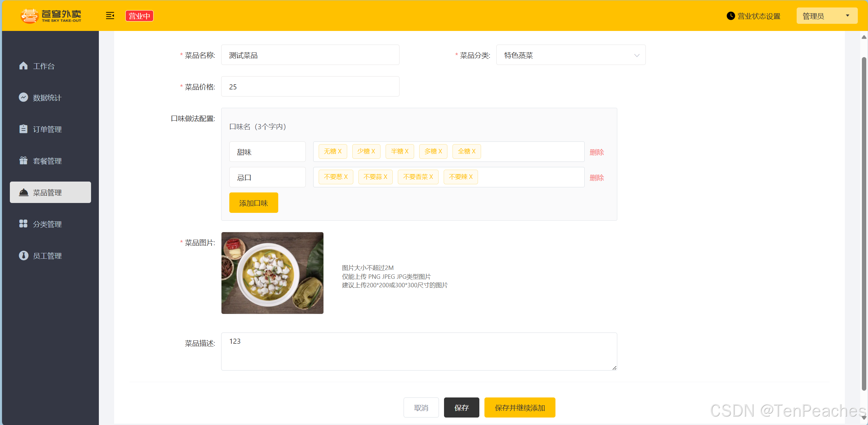Click the home icon beside 工作台
Image resolution: width=868 pixels, height=425 pixels.
click(x=23, y=66)
